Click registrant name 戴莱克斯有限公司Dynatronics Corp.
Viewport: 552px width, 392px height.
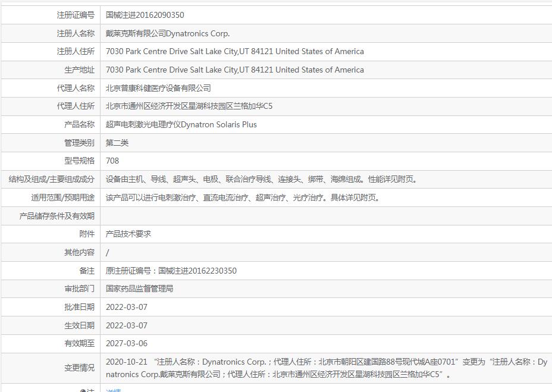pos(168,33)
